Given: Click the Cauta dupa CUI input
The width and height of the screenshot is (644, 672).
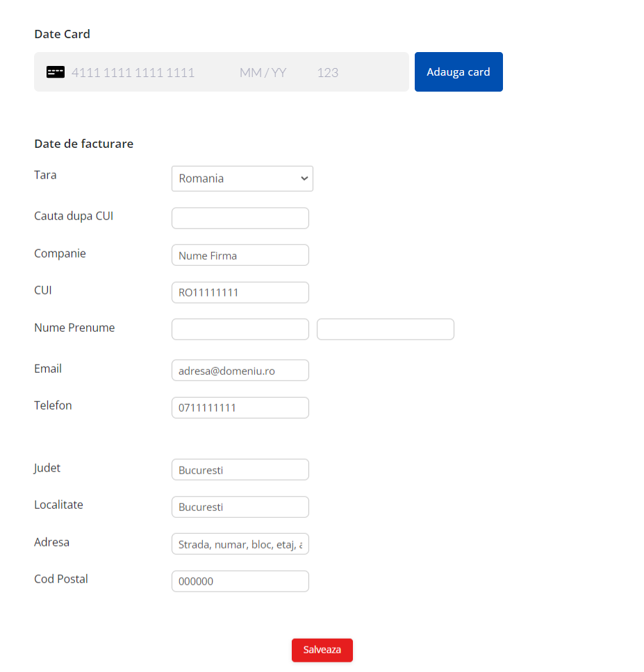Looking at the screenshot, I should [x=240, y=218].
